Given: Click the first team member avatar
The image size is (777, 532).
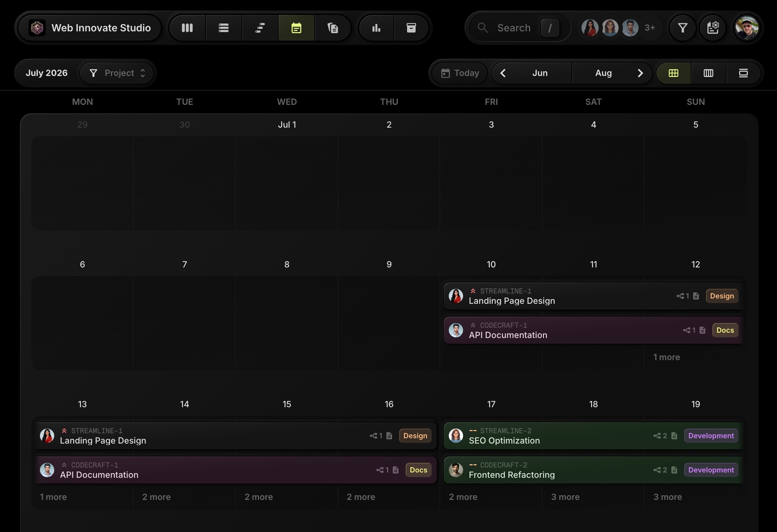Looking at the screenshot, I should tap(590, 28).
